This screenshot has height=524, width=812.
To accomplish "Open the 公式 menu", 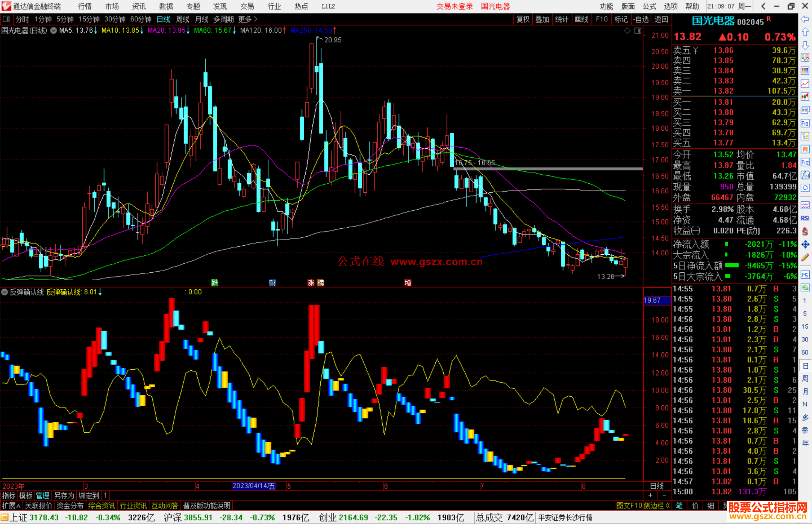I will pos(649,6).
